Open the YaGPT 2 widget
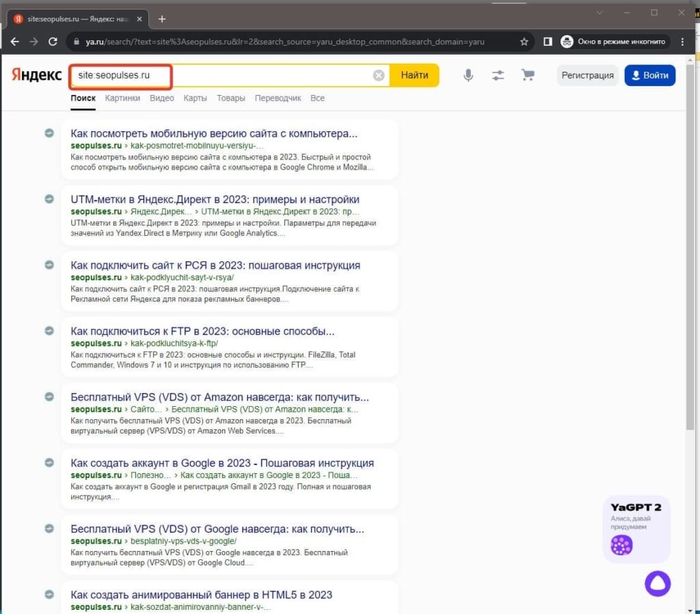Image resolution: width=700 pixels, height=614 pixels. 636,529
